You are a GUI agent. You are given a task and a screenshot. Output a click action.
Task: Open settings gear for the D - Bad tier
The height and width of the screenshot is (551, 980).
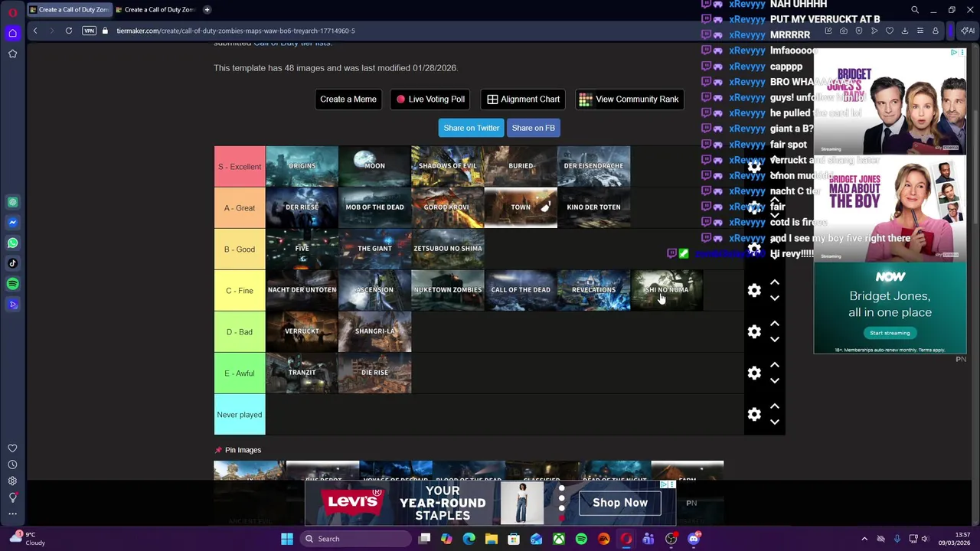[x=754, y=331]
